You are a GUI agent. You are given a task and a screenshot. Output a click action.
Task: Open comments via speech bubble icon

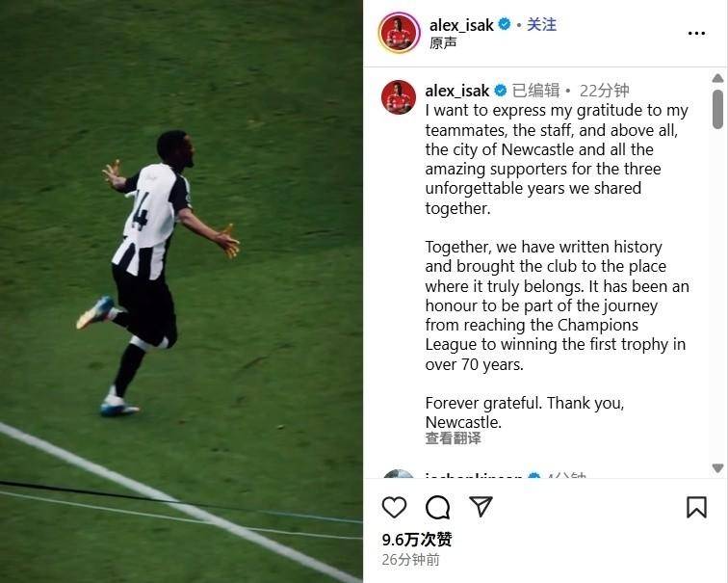[437, 507]
